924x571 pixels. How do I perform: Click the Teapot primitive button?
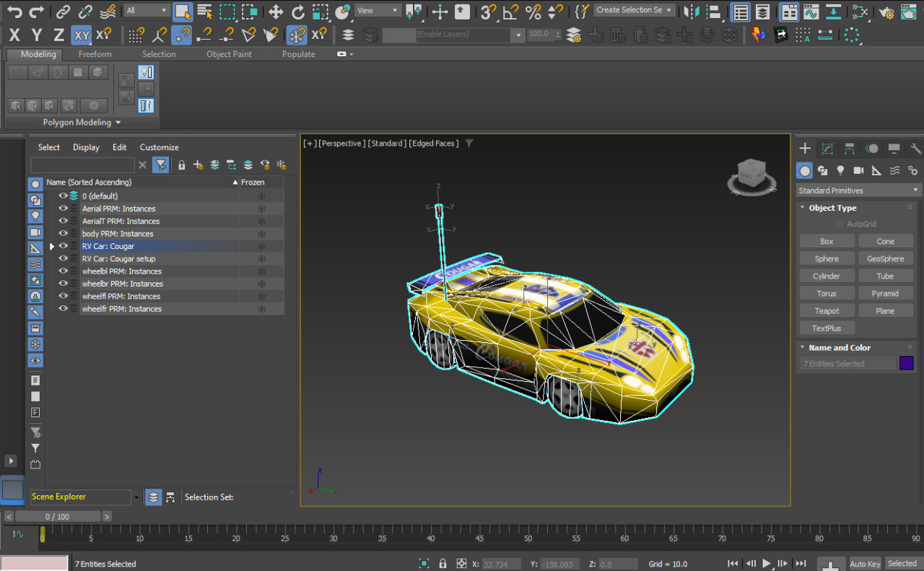827,311
